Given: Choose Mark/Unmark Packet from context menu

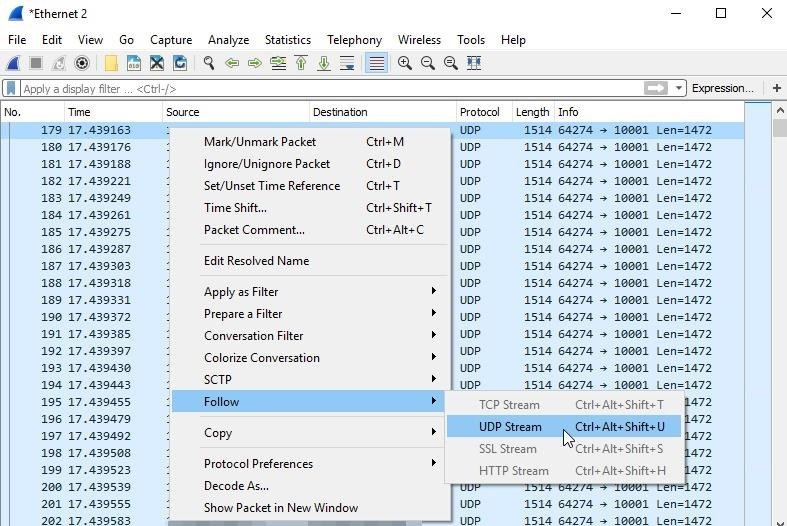Looking at the screenshot, I should coord(309,142).
